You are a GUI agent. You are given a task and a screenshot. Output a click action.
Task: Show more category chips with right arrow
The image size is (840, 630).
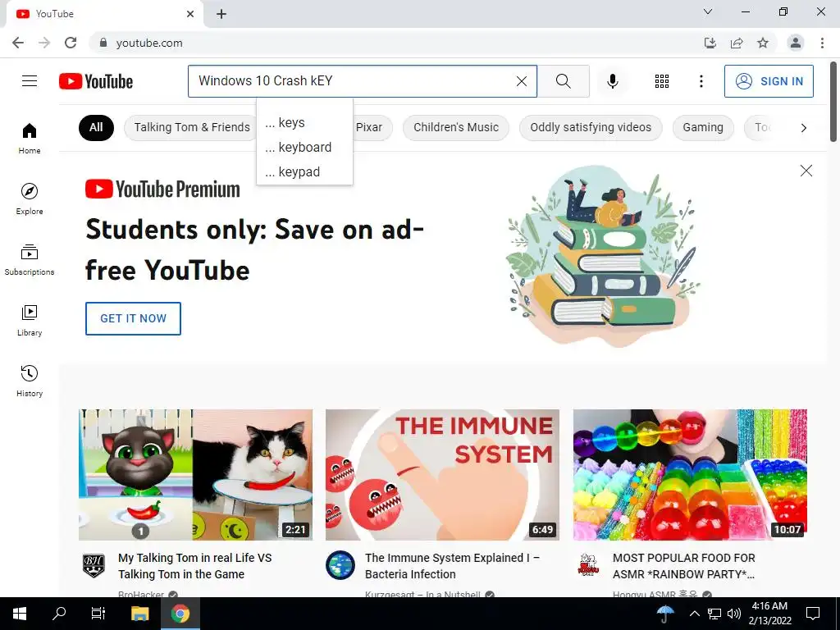(x=804, y=127)
